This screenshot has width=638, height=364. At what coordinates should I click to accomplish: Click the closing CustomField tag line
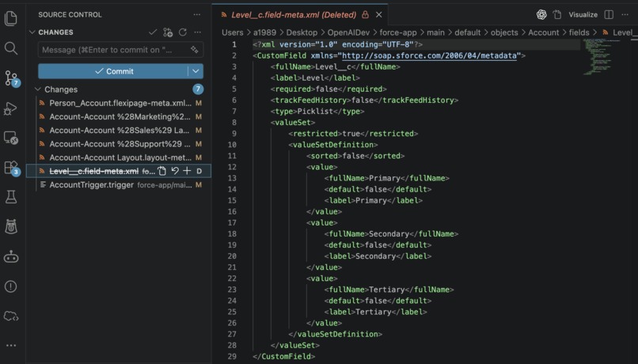(x=283, y=356)
